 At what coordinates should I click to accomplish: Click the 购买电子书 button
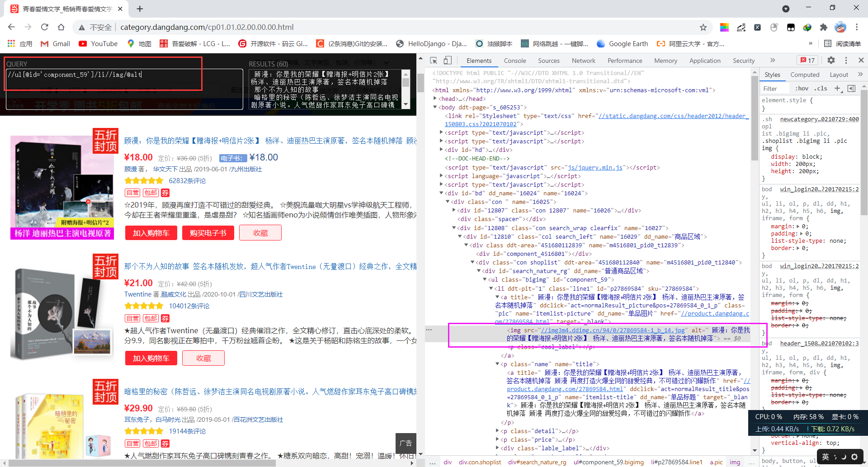[208, 233]
